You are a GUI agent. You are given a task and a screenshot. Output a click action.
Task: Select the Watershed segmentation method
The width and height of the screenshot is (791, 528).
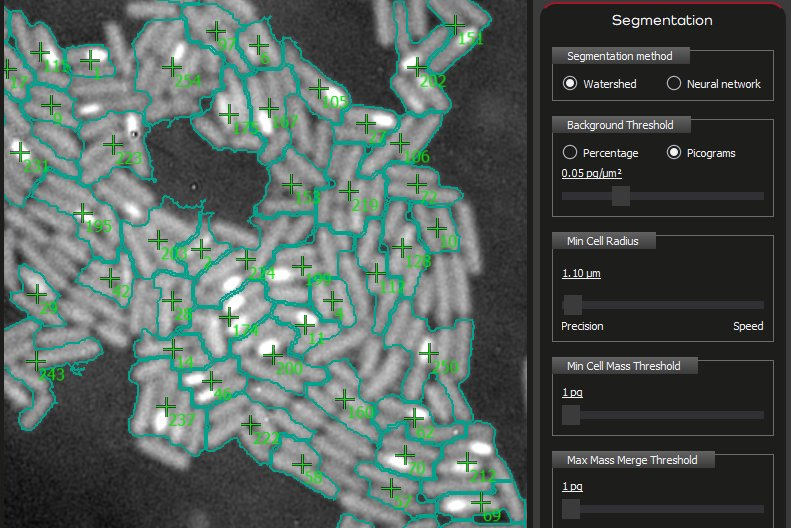(570, 84)
